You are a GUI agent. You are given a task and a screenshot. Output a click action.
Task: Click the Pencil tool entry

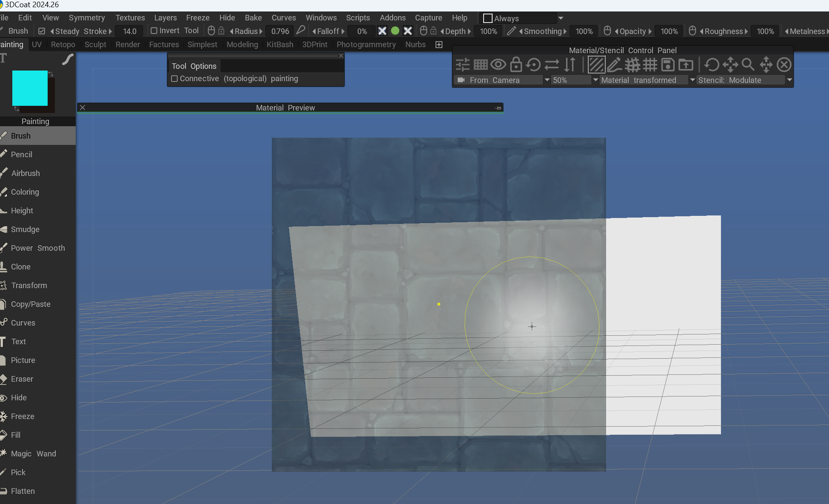click(21, 154)
